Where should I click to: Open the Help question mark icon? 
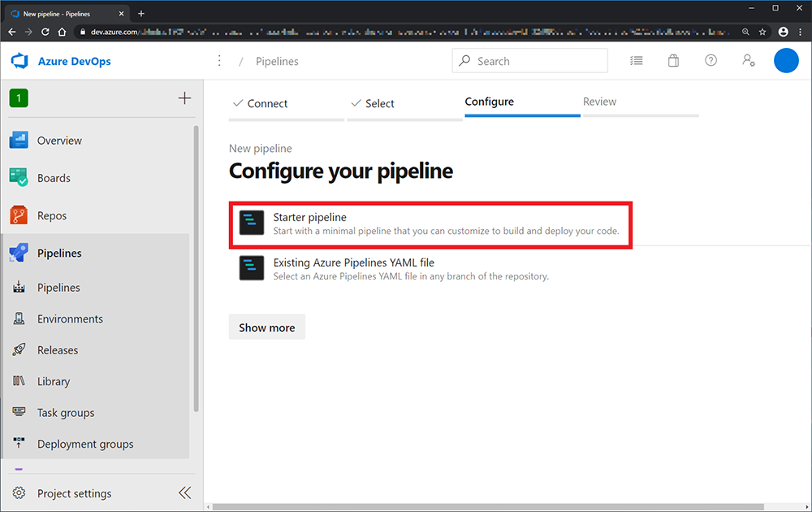point(711,61)
